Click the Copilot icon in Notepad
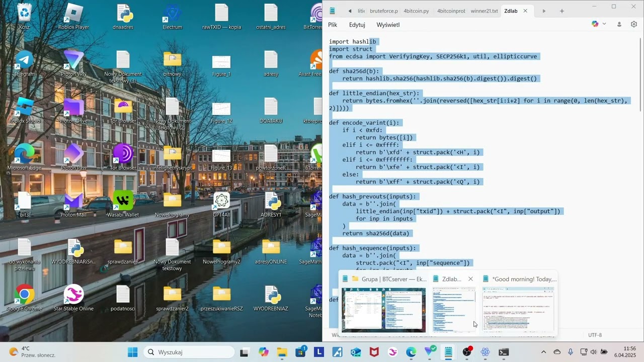Viewport: 644px width, 362px height. point(595,24)
